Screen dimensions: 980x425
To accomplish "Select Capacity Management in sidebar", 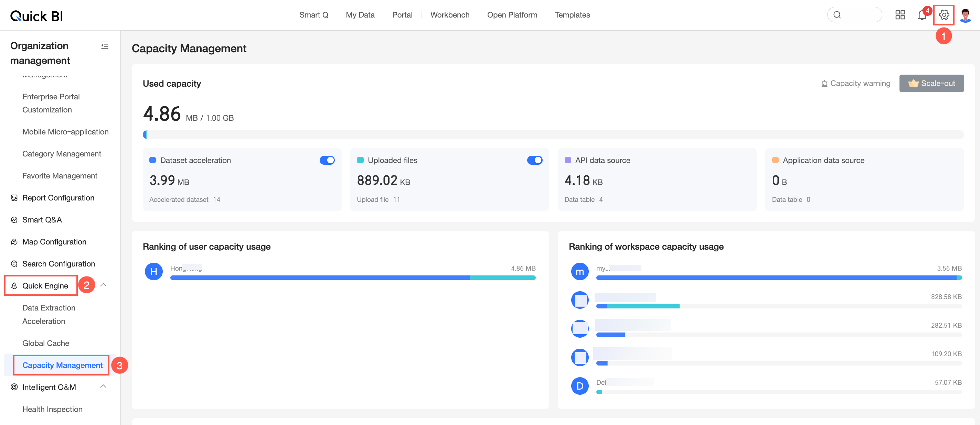I will (x=62, y=365).
